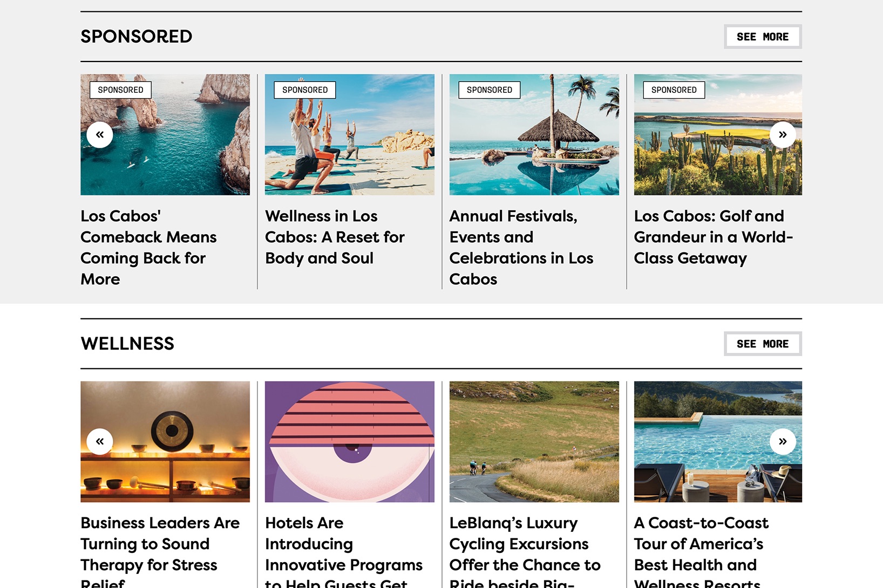Open 'LeBlanq's Luxury Cycling Excursions' article

click(x=525, y=551)
